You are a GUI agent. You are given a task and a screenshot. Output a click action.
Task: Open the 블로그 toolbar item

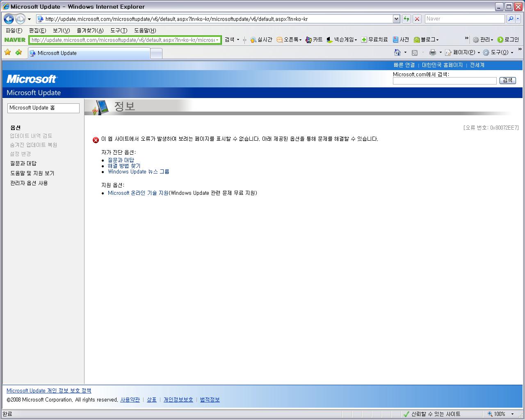pyautogui.click(x=426, y=40)
